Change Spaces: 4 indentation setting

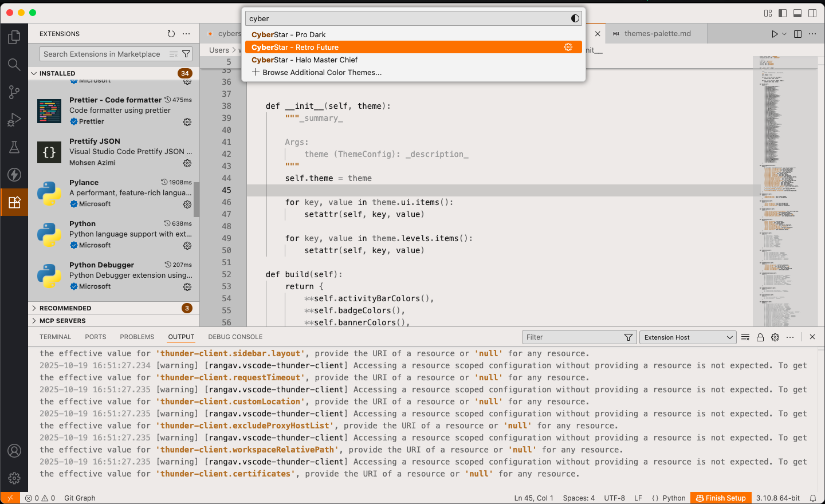pyautogui.click(x=579, y=498)
